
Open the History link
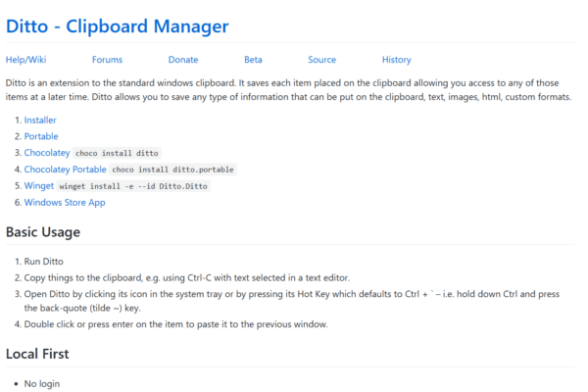click(396, 60)
